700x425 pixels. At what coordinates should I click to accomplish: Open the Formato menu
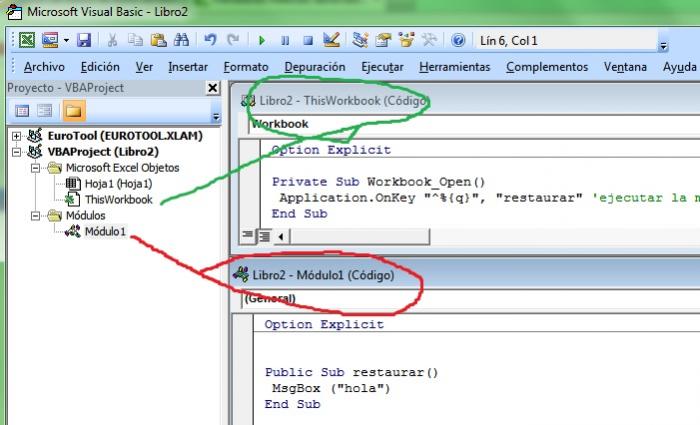246,67
